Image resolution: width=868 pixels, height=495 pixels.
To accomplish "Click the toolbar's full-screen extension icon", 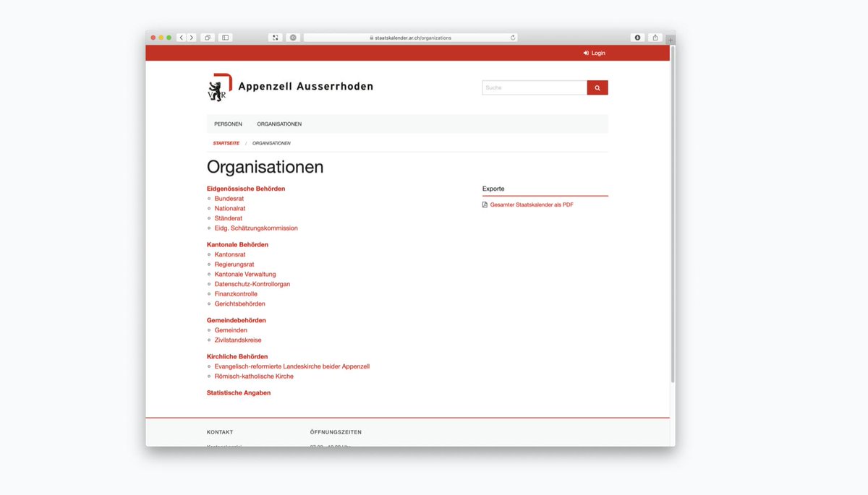I will (x=276, y=38).
